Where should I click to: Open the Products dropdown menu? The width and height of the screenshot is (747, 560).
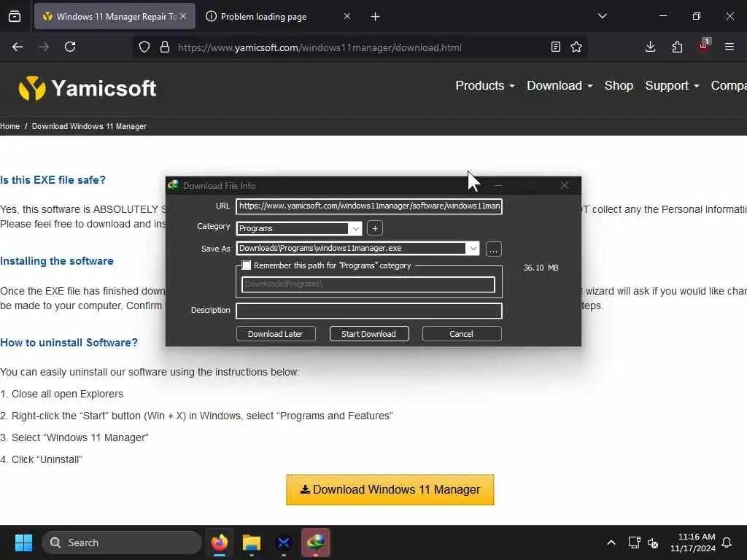point(485,86)
